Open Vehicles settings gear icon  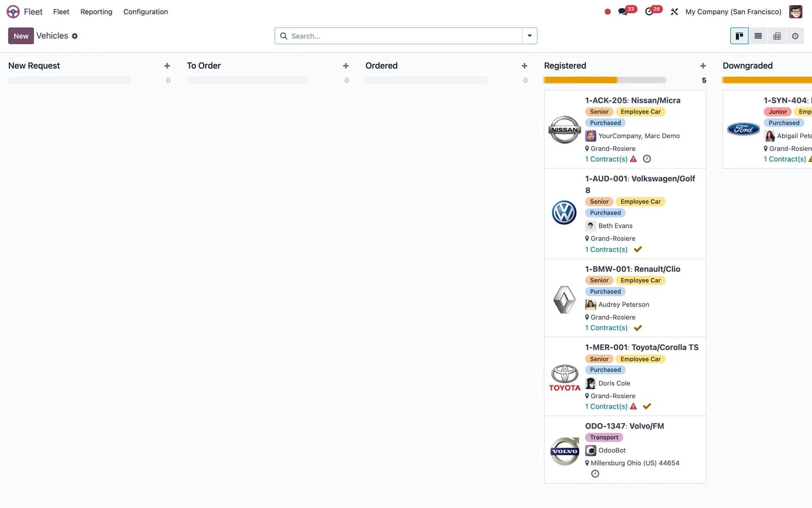coord(75,36)
